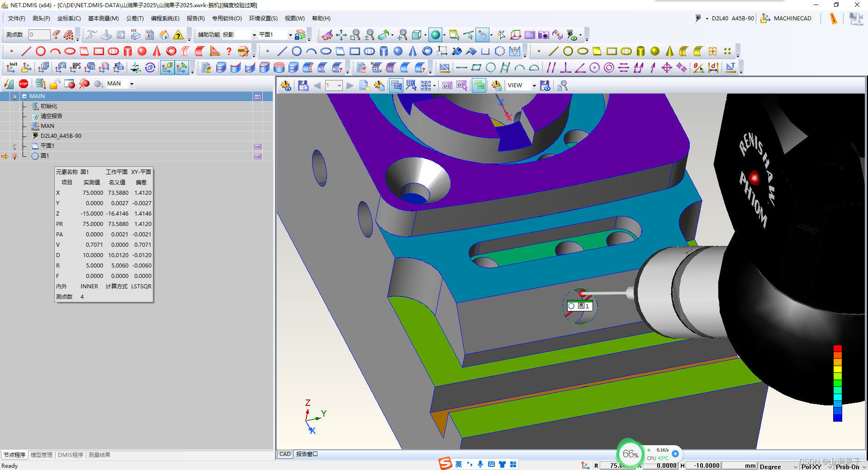Toggle the green sphere shading button
868x470 pixels.
(x=435, y=35)
